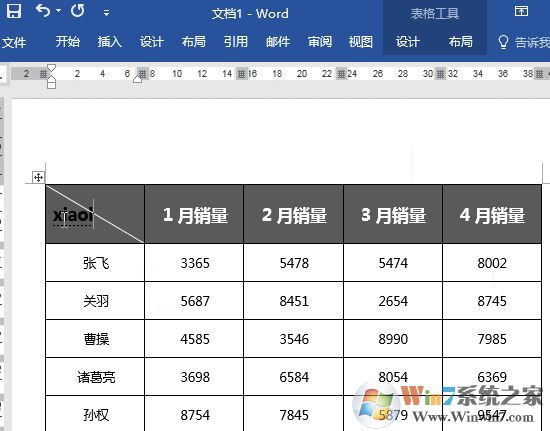Open 表格工具 布局 tab
This screenshot has width=550, height=431.
pyautogui.click(x=461, y=42)
